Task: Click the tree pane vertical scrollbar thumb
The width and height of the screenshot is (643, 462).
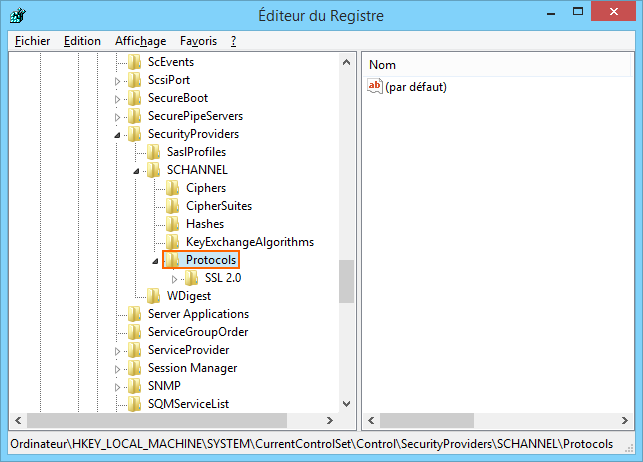Action: [x=347, y=281]
